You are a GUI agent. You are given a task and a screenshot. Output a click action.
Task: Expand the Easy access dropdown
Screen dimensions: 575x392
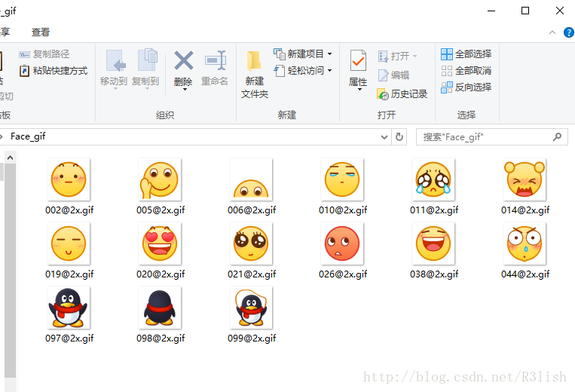329,70
